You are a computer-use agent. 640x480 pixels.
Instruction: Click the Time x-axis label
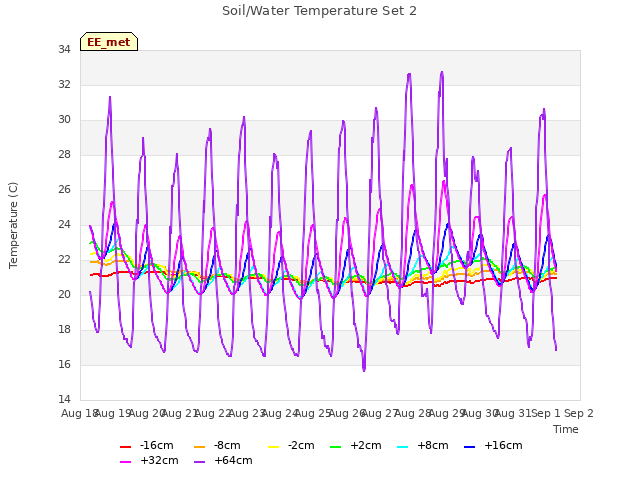(x=566, y=429)
